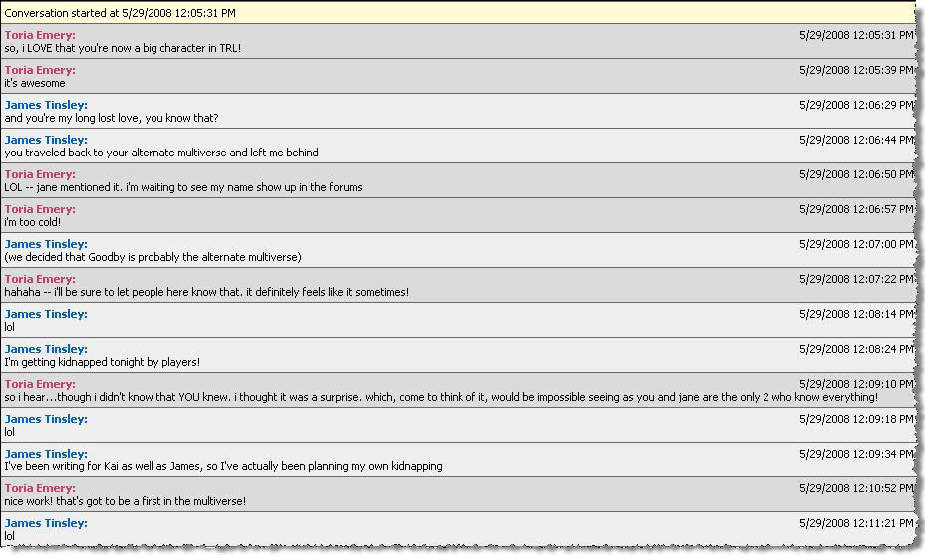Viewport: 925px width, 555px height.
Task: Click the 12:07:22 PM timestamp
Action: click(x=856, y=279)
